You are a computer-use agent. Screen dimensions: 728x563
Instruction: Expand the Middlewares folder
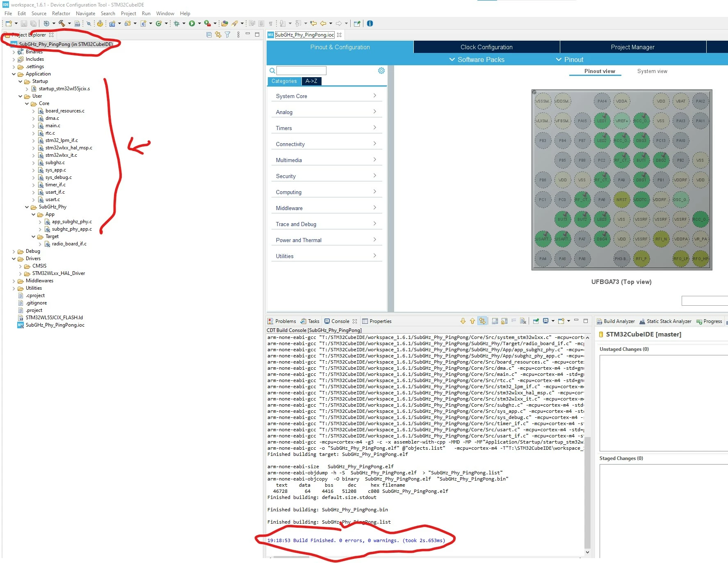(14, 281)
